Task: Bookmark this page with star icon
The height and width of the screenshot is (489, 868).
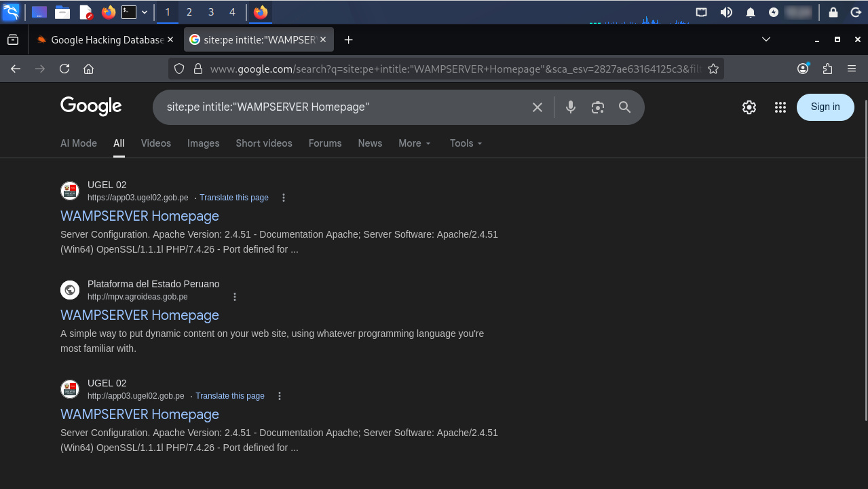Action: pyautogui.click(x=713, y=69)
